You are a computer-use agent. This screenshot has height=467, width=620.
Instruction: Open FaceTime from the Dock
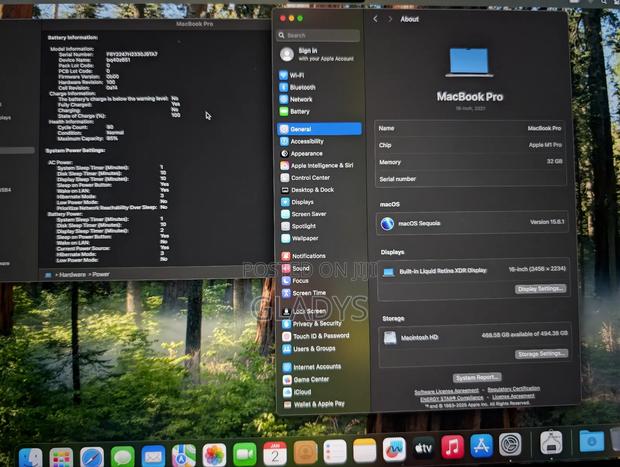point(245,454)
